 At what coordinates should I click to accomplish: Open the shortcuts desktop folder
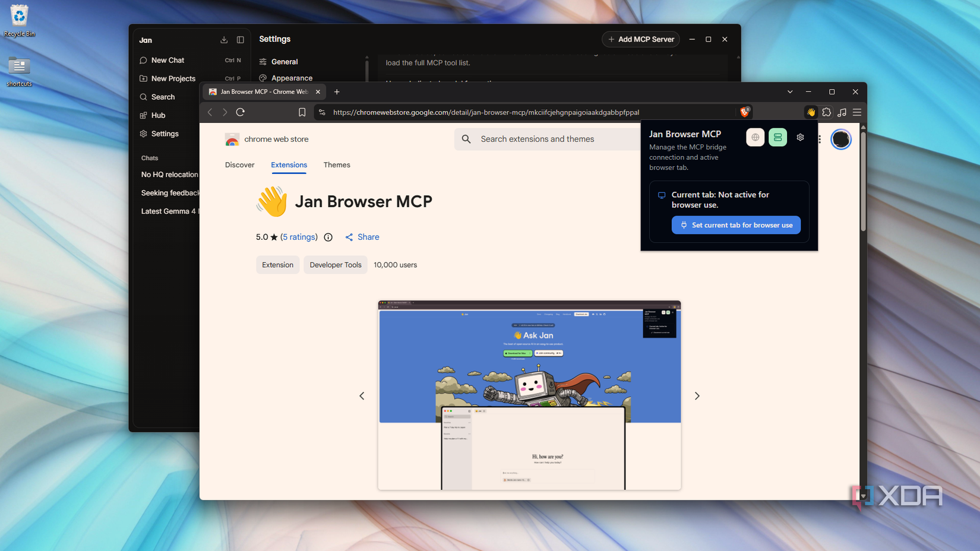point(19,72)
